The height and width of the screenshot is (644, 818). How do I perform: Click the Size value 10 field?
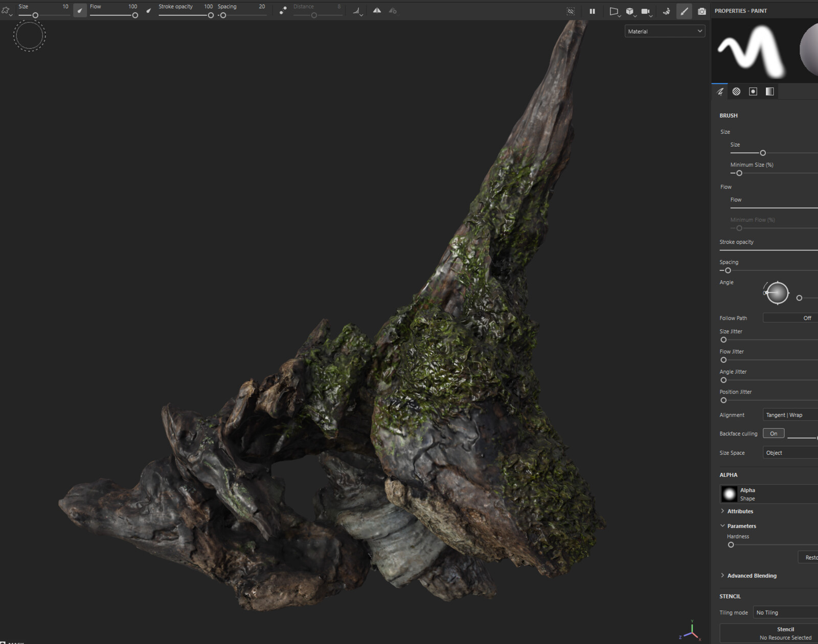pos(65,7)
